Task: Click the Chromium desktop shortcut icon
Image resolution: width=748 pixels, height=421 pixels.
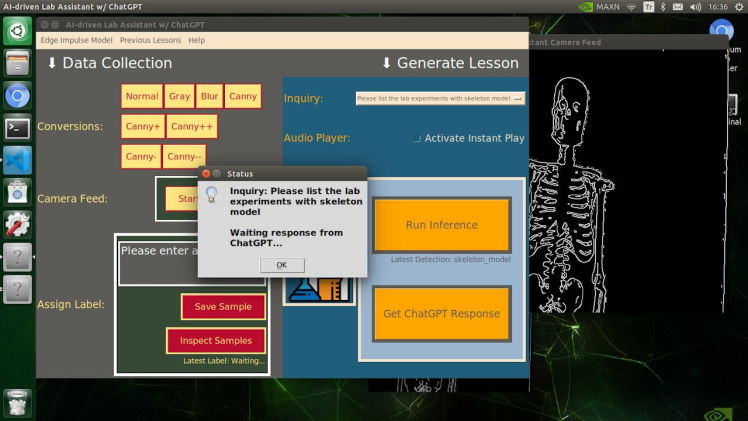Action: point(722,30)
